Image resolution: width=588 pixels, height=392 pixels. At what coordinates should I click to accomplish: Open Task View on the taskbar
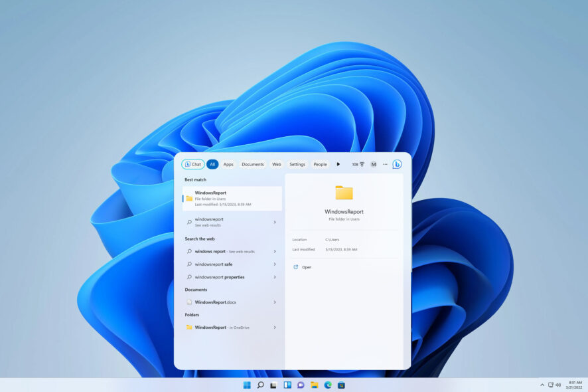[x=273, y=385]
